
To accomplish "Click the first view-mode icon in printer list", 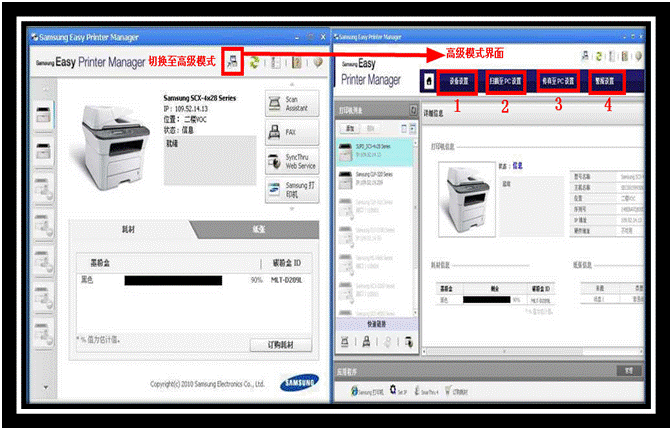I will click(x=404, y=128).
